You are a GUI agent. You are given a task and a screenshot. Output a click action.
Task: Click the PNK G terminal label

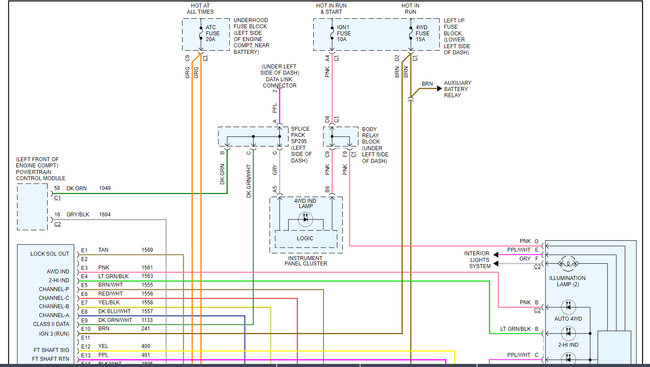[x=529, y=241]
